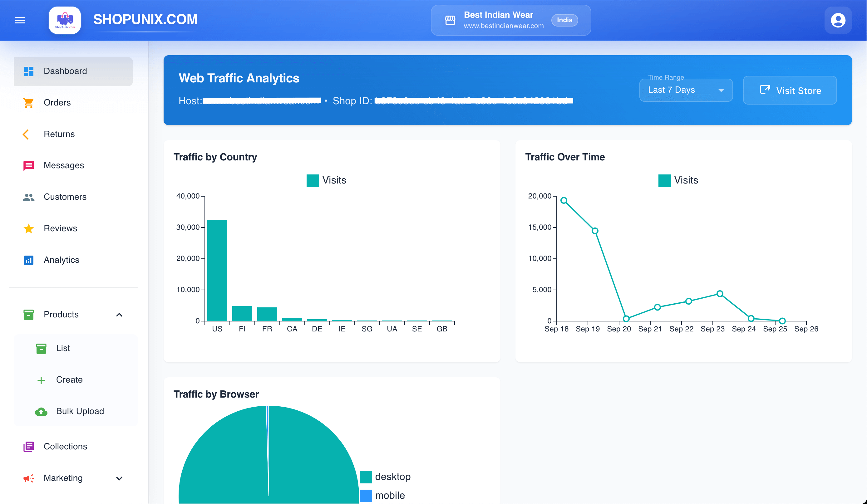Navigate to Reviews

[x=73, y=229]
